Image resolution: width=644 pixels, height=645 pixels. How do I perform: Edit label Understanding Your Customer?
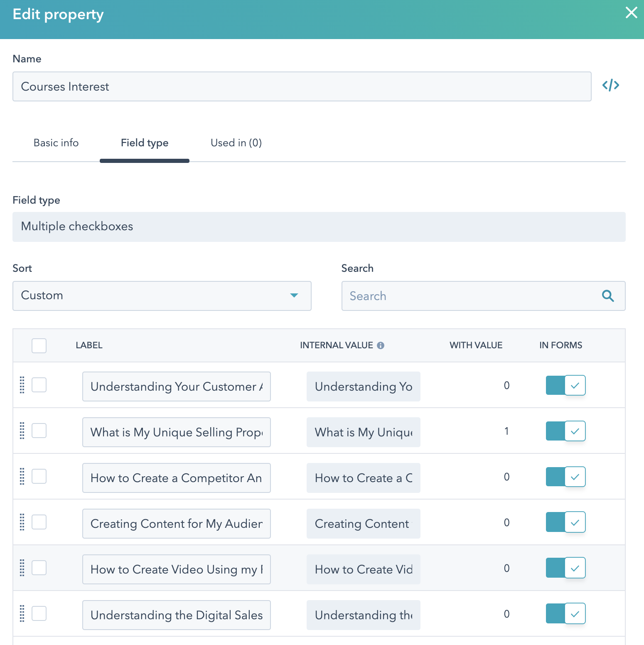pos(177,387)
